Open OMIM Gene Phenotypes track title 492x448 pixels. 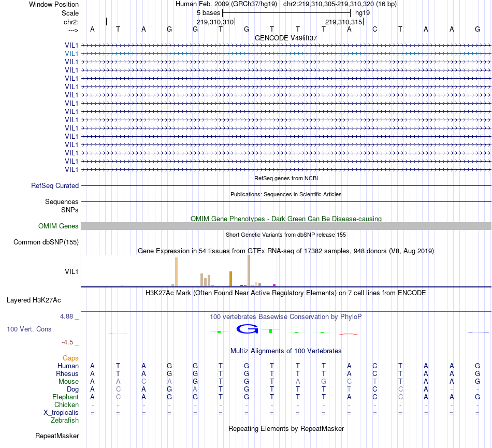pos(286,219)
